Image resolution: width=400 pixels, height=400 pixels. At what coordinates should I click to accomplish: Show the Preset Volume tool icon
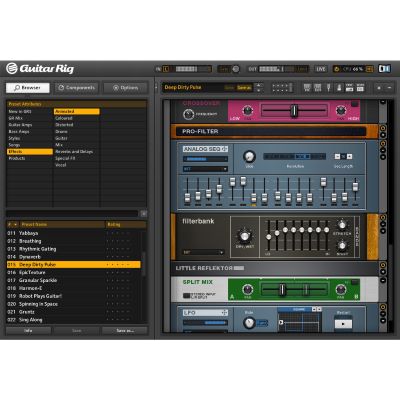[349, 88]
